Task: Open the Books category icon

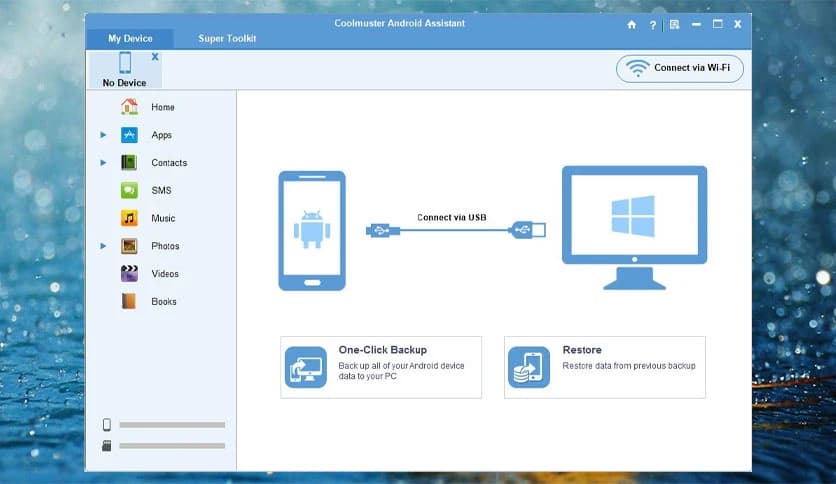Action: (x=129, y=301)
